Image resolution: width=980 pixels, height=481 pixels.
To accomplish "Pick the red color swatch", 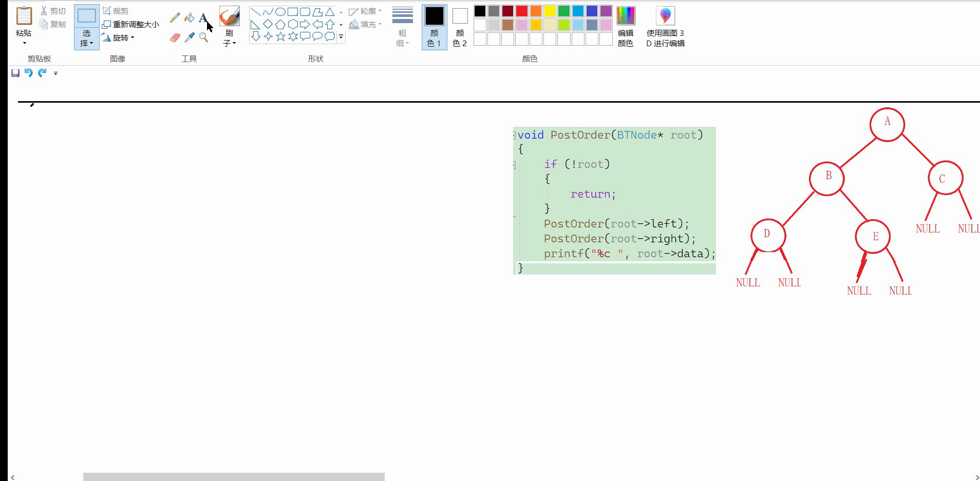I will point(522,11).
